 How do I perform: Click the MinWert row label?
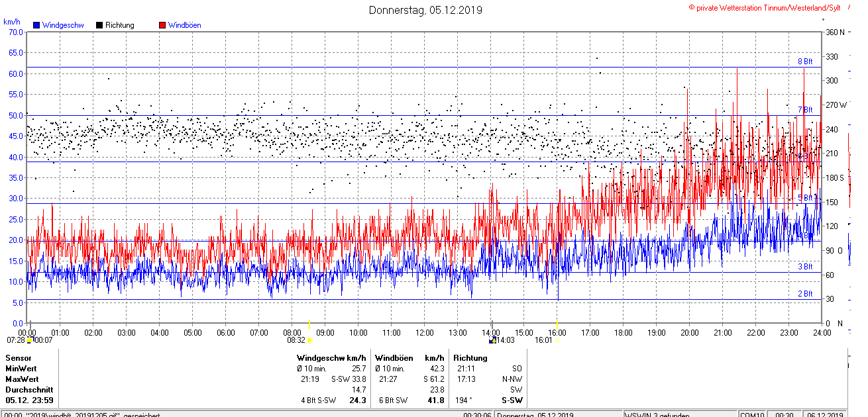(x=21, y=369)
